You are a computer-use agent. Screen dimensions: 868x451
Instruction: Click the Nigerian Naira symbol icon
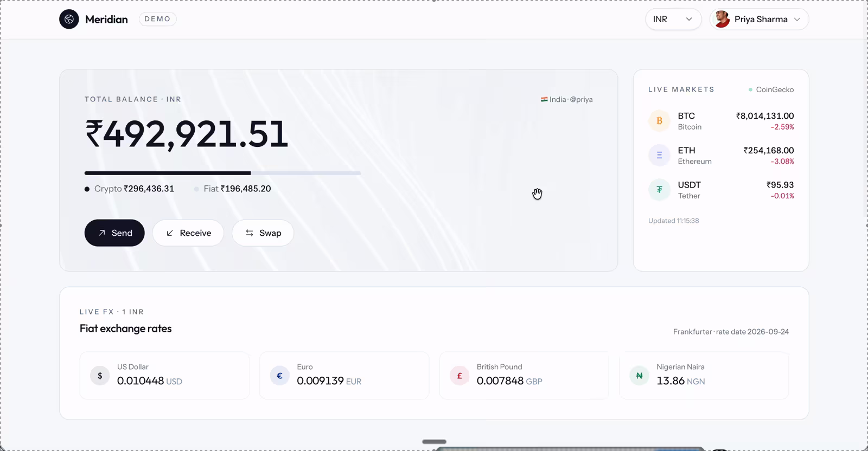click(639, 375)
